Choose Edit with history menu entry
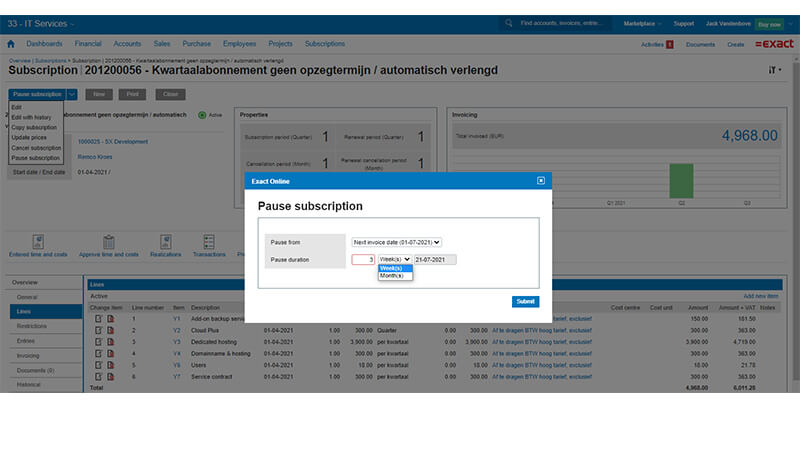 pyautogui.click(x=32, y=117)
